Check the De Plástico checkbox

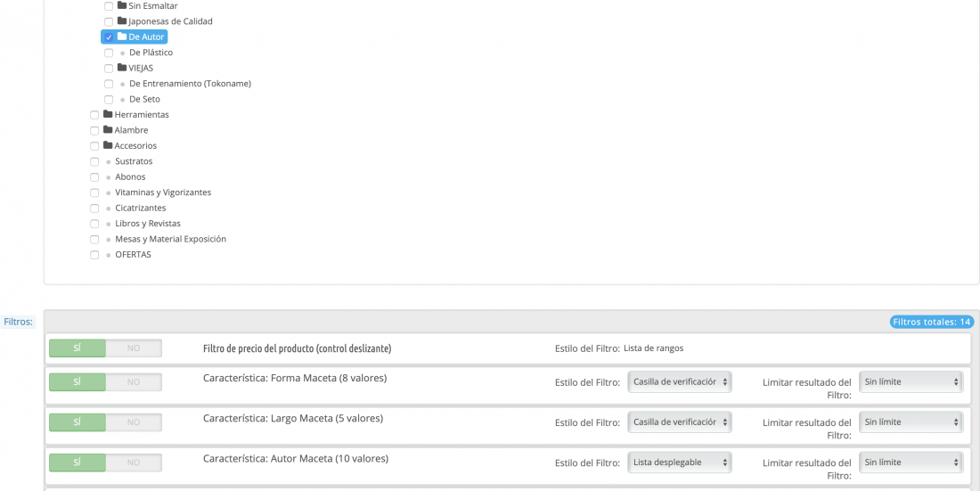pos(109,53)
